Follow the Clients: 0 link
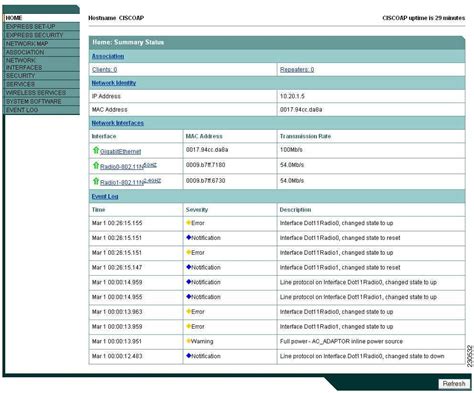The width and height of the screenshot is (474, 393). point(104,70)
